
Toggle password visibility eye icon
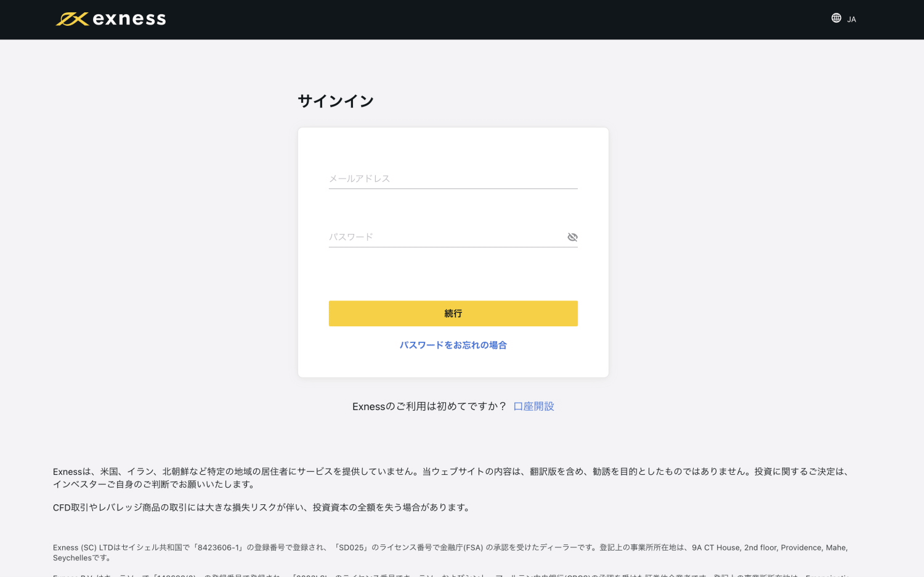tap(572, 237)
